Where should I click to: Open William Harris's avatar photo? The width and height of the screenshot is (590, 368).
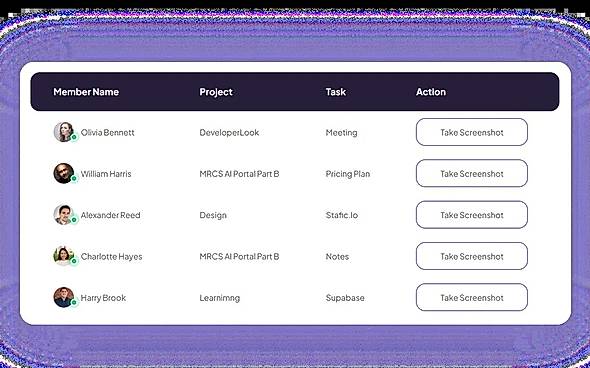(x=64, y=173)
